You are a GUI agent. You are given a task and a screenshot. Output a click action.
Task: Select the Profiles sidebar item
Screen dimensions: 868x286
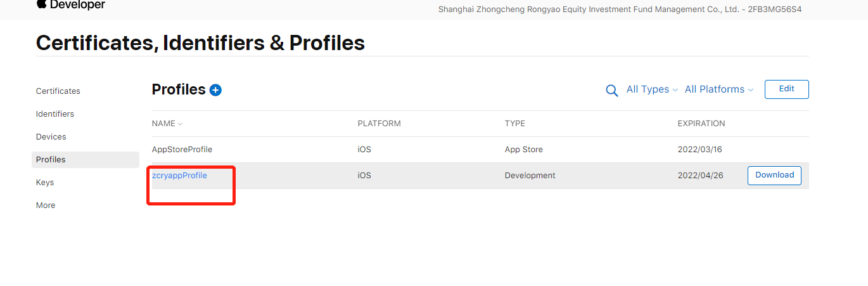point(51,160)
